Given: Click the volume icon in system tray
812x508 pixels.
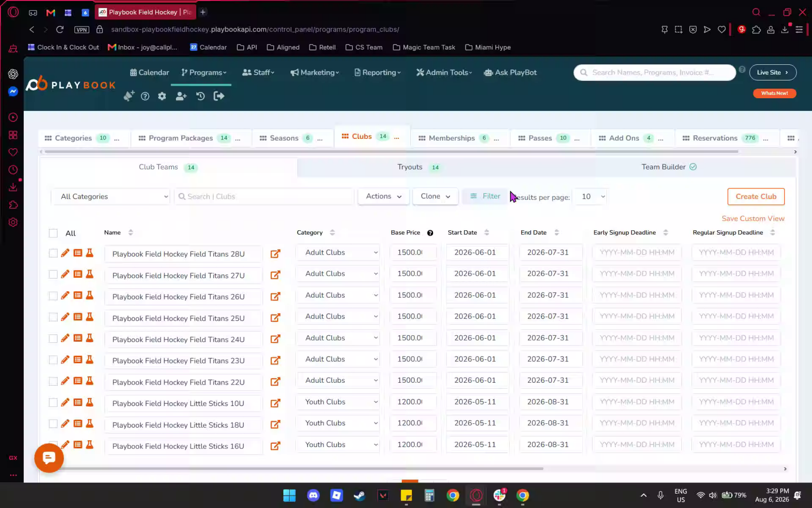Looking at the screenshot, I should pos(712,495).
